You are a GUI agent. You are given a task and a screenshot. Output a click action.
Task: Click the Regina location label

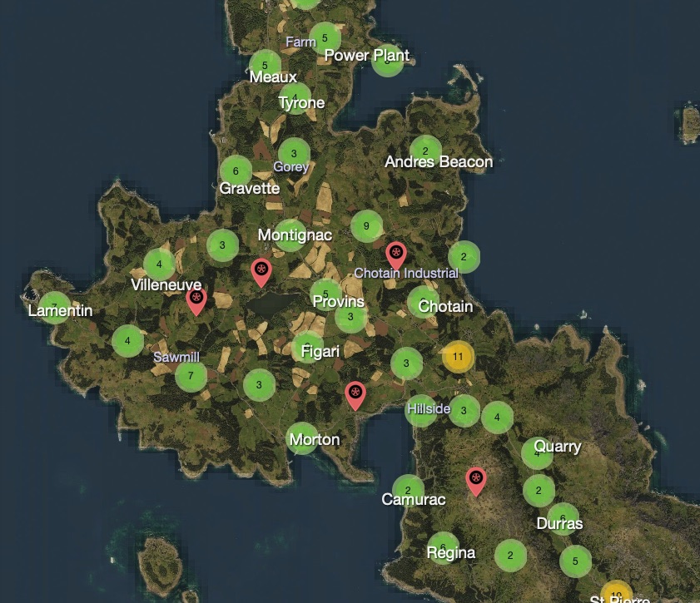(451, 551)
